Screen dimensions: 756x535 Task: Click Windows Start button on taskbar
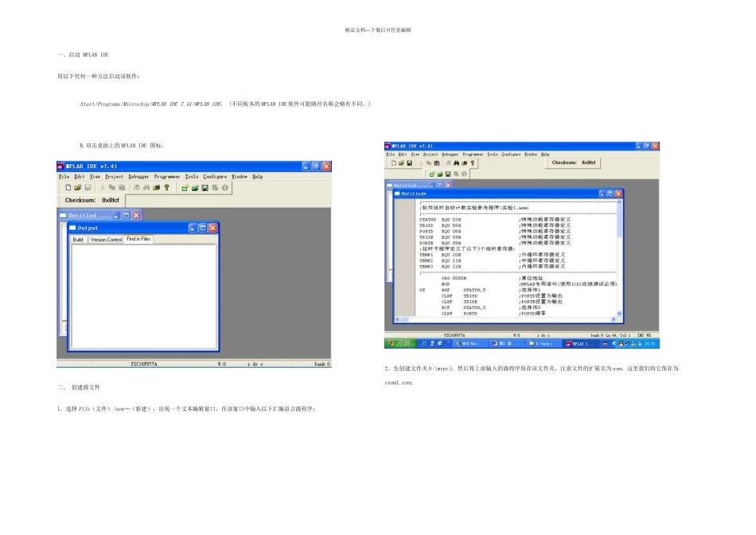point(399,343)
